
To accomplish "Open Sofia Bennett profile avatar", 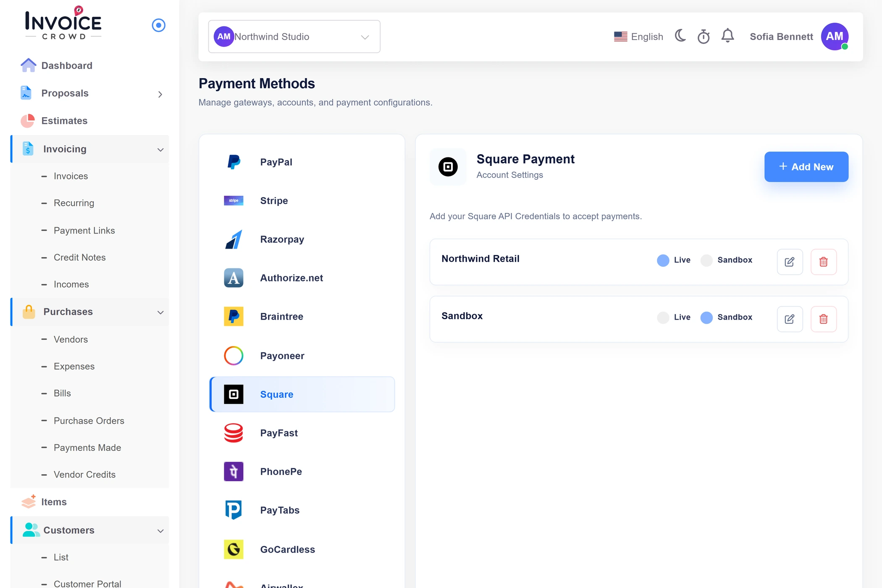I will (x=835, y=37).
